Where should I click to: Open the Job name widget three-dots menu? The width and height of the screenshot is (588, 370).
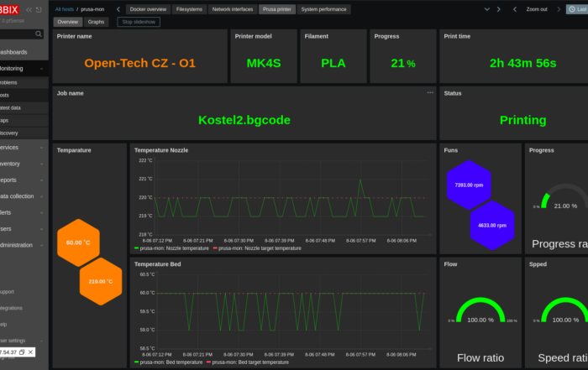[x=430, y=92]
